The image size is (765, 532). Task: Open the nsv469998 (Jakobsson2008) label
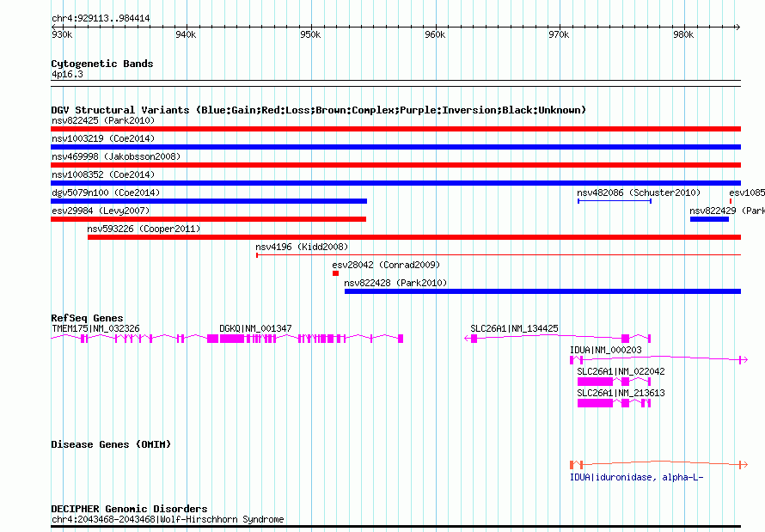(116, 156)
